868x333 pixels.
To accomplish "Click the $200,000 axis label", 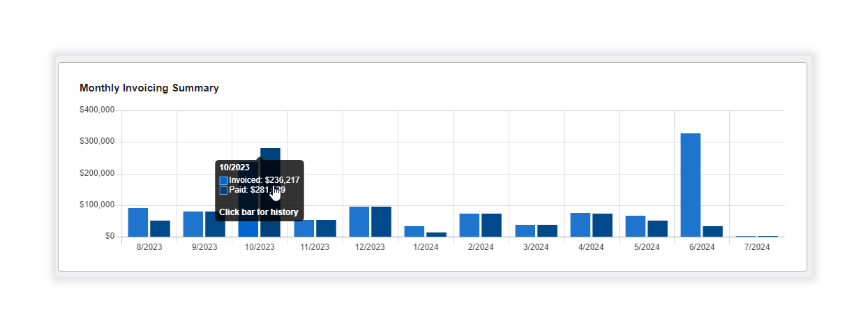I will [97, 173].
